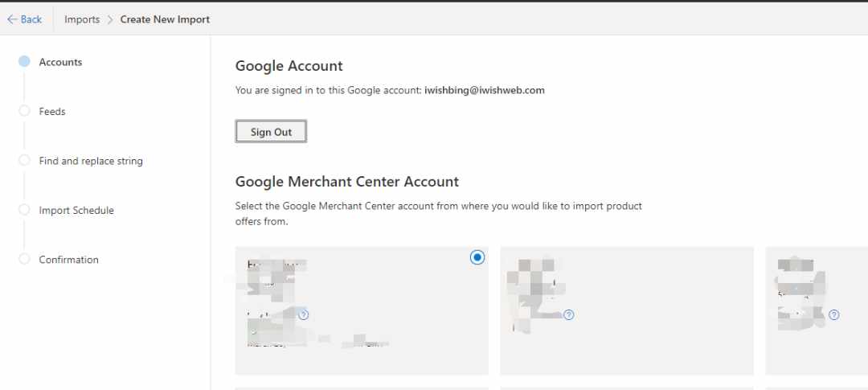Click the iwishbing@iwishweb.com account email
The height and width of the screenshot is (390, 868).
485,90
